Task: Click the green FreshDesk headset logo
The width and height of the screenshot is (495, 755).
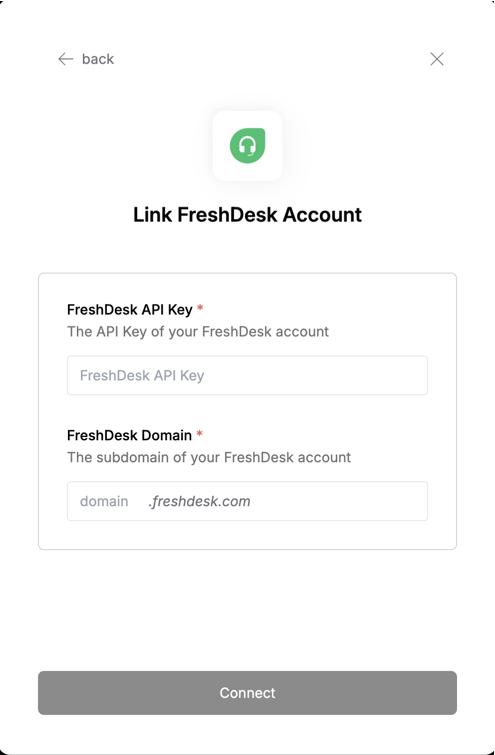Action: [248, 145]
